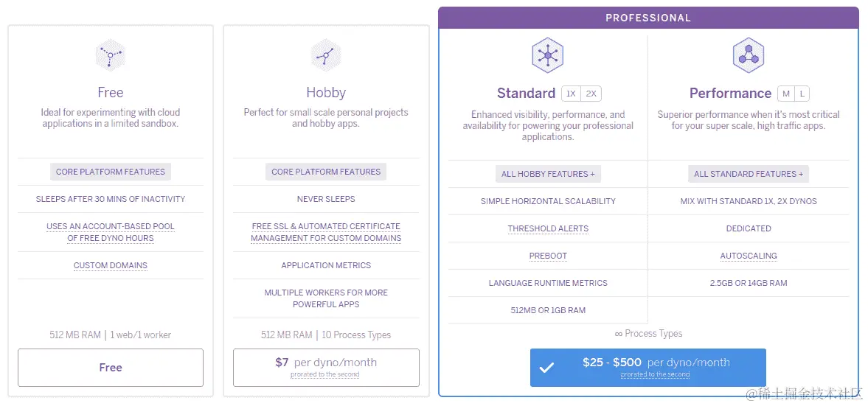Click the Standard plan hexagon icon
This screenshot has height=406, width=868.
point(548,55)
